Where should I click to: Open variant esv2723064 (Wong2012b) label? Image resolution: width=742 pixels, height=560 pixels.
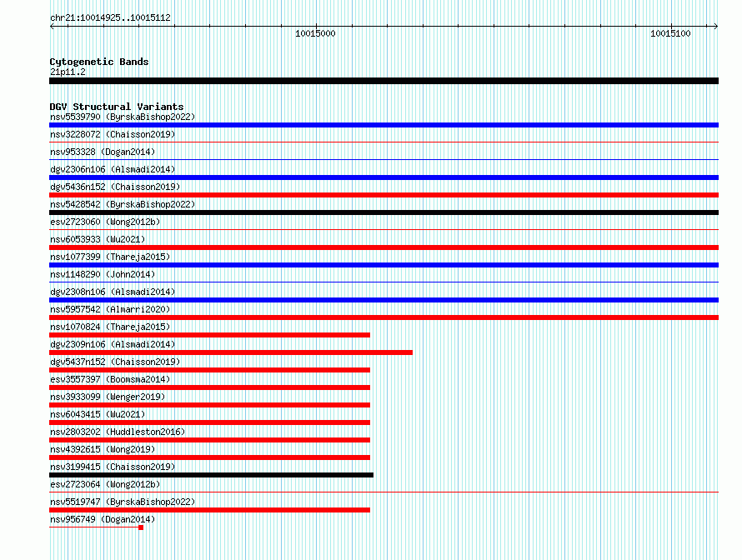[x=105, y=484]
